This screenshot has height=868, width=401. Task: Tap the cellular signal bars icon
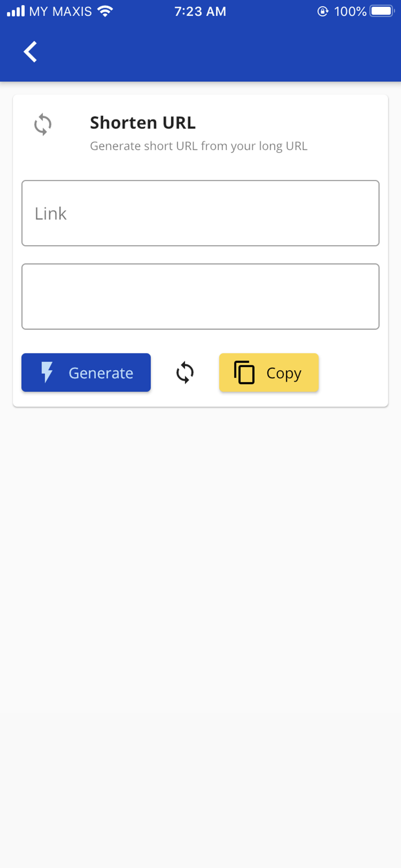coord(16,11)
